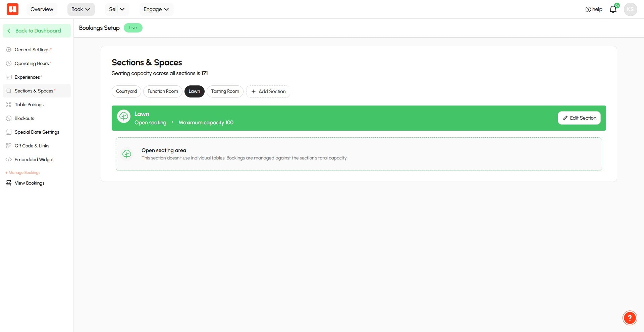
Task: Click the Embedded Widget code icon
Action: pos(9,159)
